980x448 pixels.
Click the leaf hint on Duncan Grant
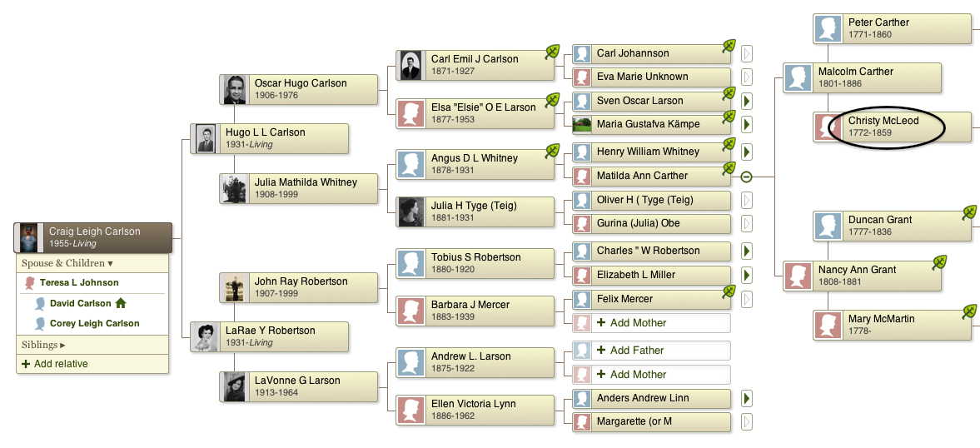click(x=969, y=212)
